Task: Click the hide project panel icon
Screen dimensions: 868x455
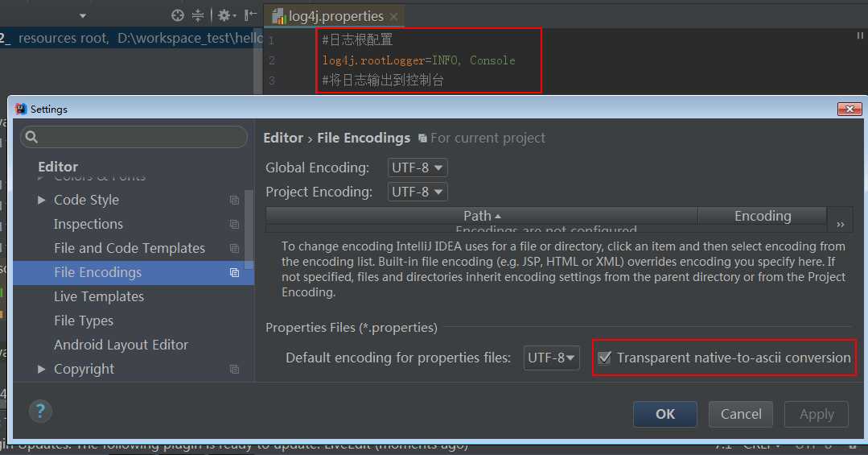Action: (x=250, y=15)
